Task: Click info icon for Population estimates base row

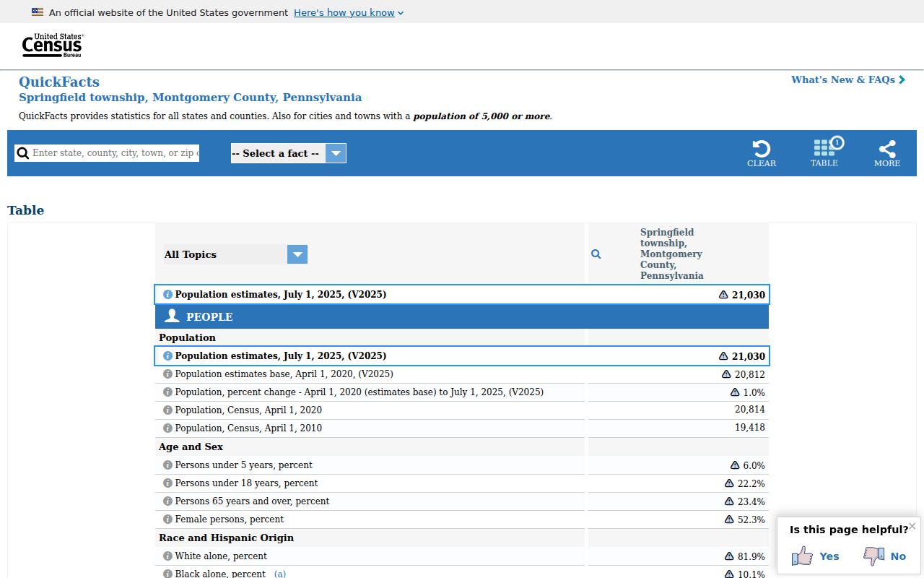Action: click(167, 374)
